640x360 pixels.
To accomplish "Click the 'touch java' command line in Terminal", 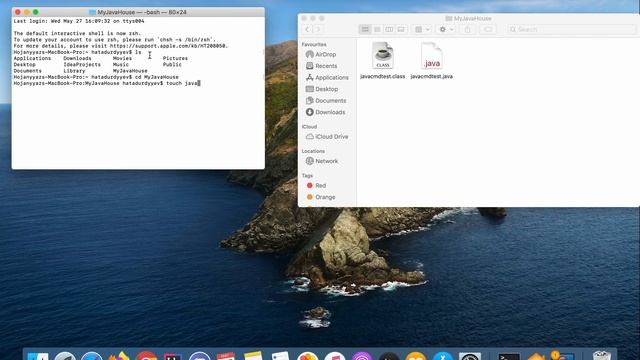I will 107,83.
